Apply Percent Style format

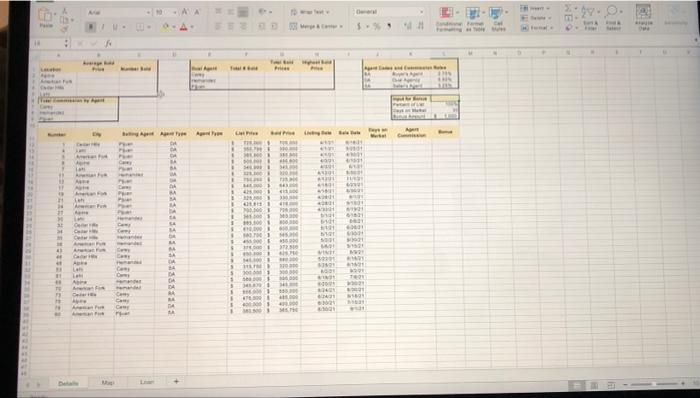coord(376,27)
